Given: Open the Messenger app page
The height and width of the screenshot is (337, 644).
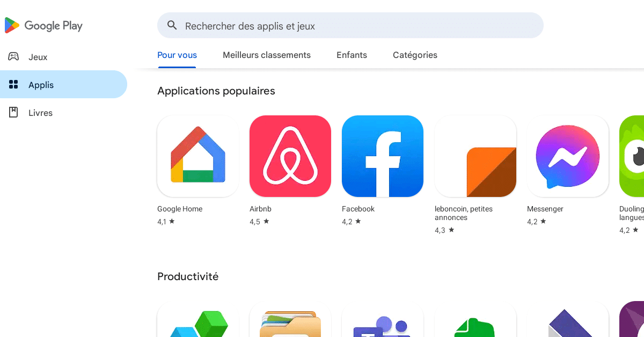Looking at the screenshot, I should click(567, 156).
